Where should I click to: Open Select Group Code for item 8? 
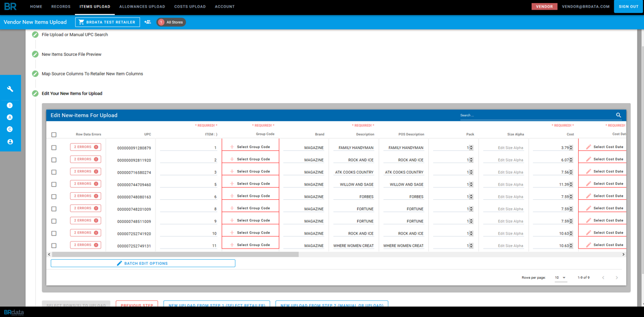250,208
